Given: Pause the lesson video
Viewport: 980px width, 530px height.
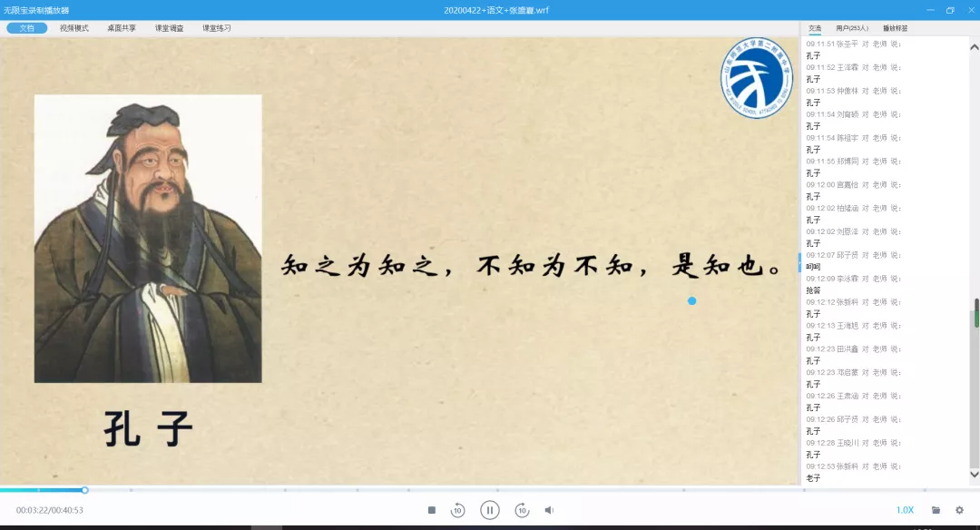Looking at the screenshot, I should pyautogui.click(x=490, y=510).
